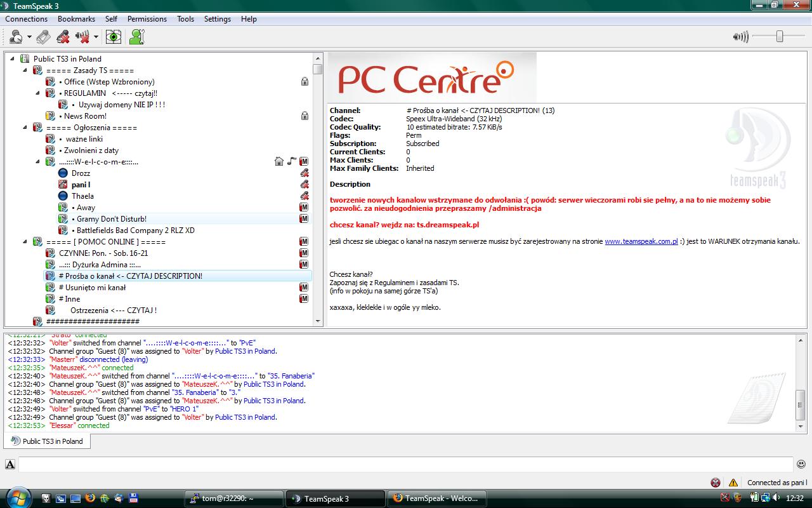812x508 pixels.
Task: Open the contacts manager green user icon
Action: click(136, 37)
